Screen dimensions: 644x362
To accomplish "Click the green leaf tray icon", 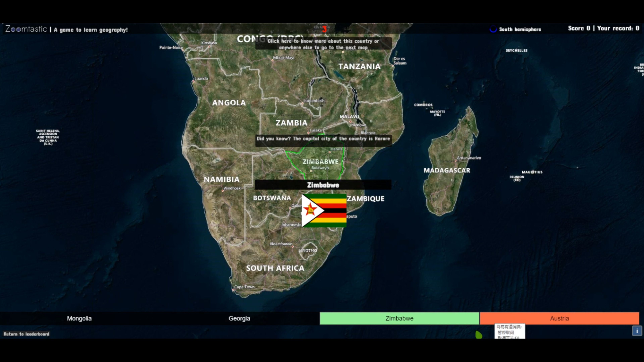I will (478, 335).
